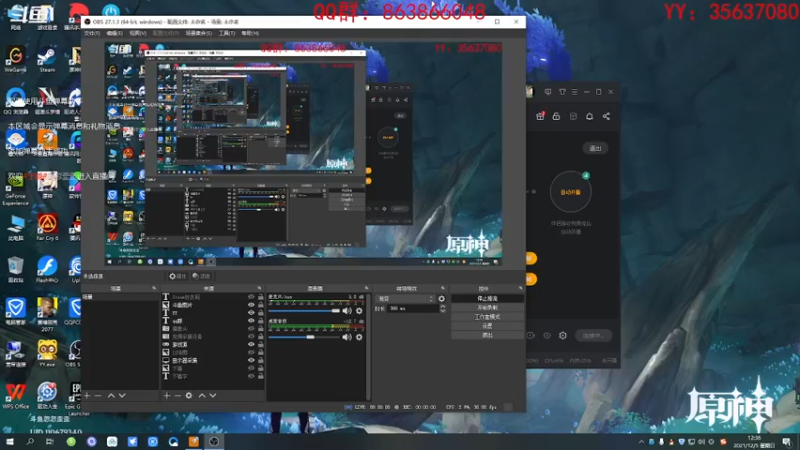800x450 pixels.
Task: Click the 开始录制 button in controls
Action: coord(487,308)
